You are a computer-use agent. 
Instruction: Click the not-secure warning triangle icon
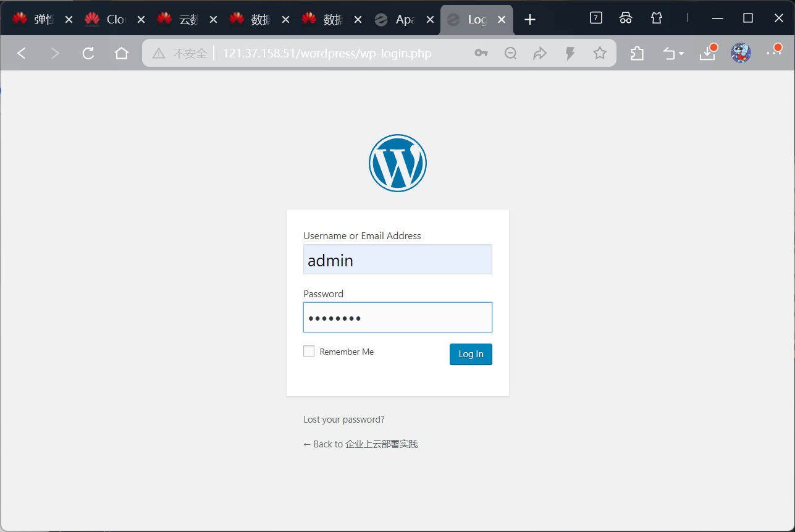159,54
